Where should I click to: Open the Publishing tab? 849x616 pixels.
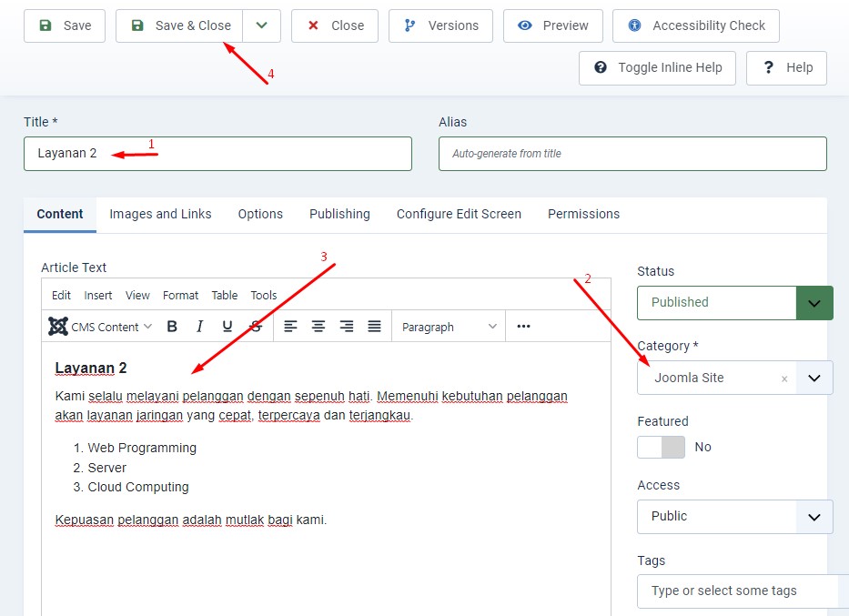click(x=339, y=214)
